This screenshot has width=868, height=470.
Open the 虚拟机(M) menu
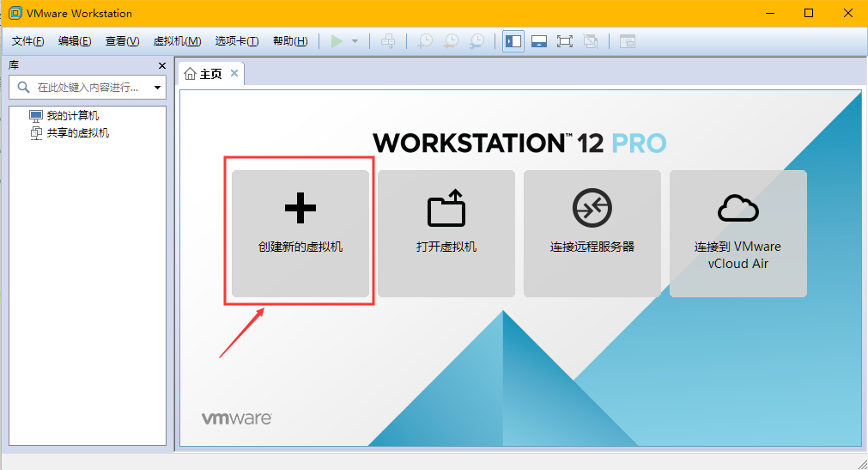(177, 41)
